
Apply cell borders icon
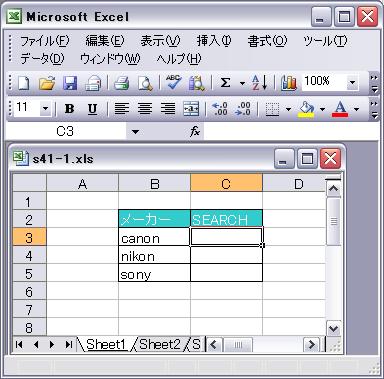pos(272,109)
